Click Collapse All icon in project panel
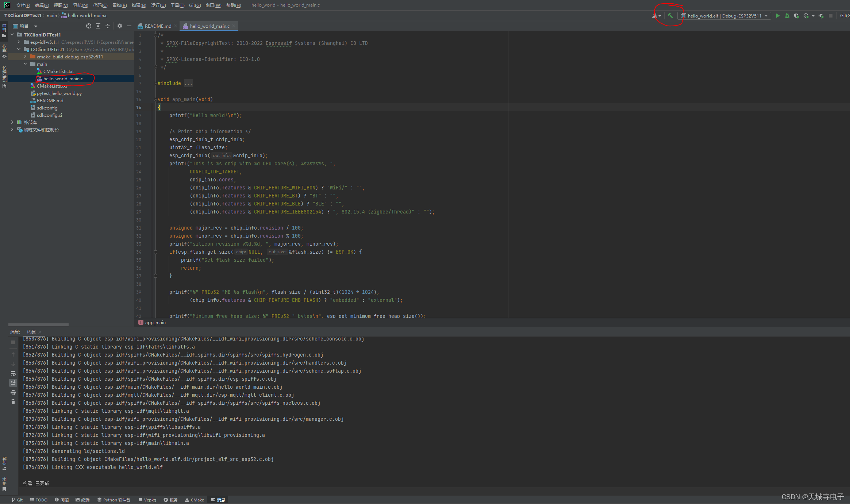 coord(108,26)
